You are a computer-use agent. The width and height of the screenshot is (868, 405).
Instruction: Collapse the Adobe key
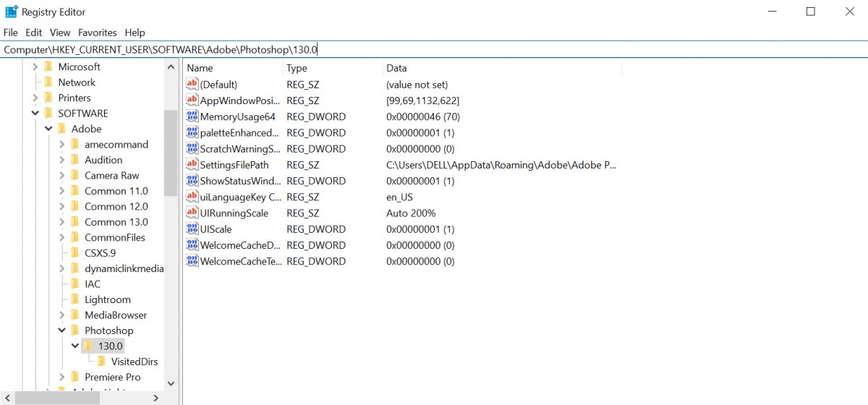pyautogui.click(x=48, y=129)
